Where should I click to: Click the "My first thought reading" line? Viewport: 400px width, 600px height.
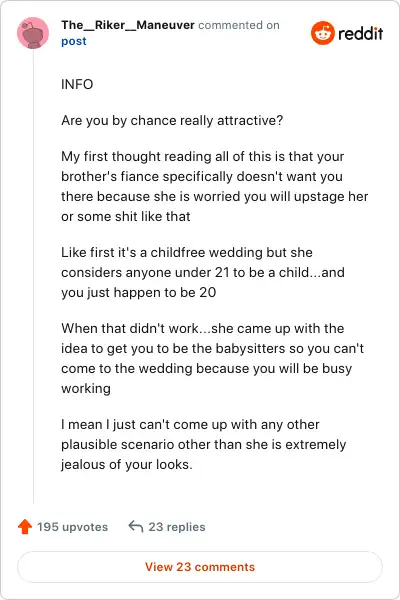coord(202,157)
